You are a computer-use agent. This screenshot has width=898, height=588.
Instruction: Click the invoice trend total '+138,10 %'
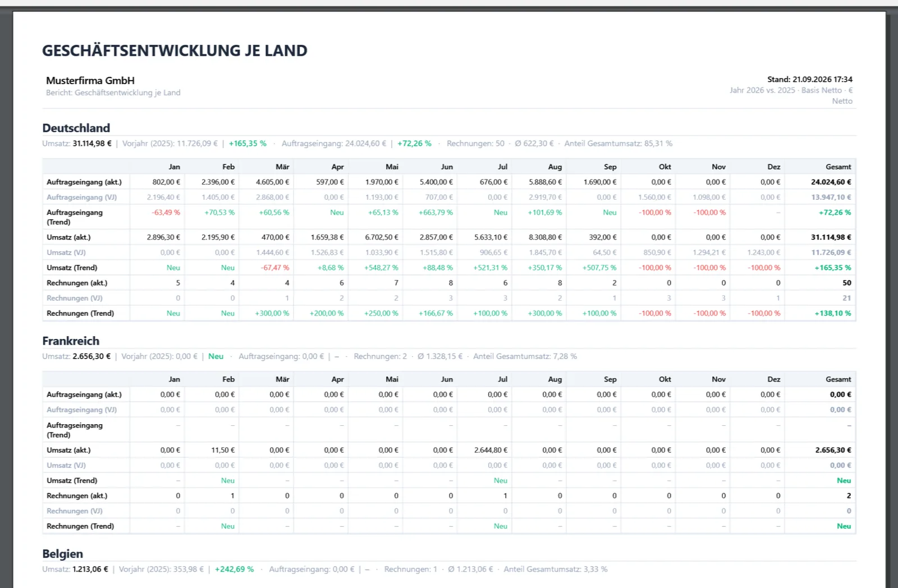coord(833,313)
